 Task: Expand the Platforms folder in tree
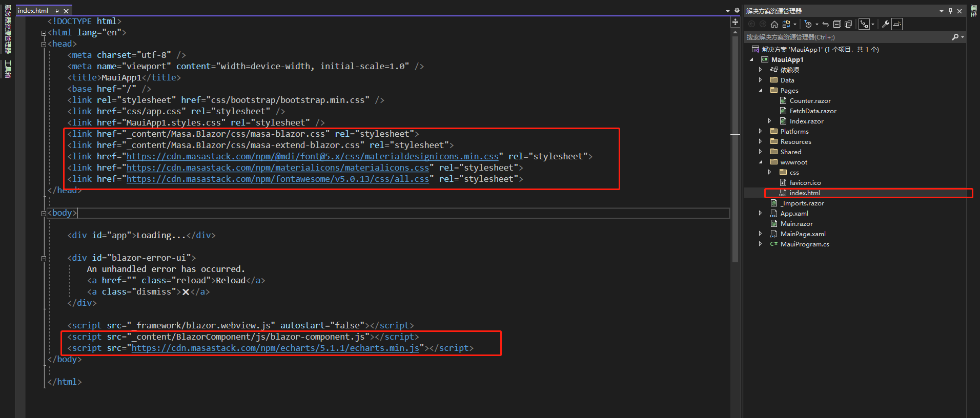pos(760,131)
